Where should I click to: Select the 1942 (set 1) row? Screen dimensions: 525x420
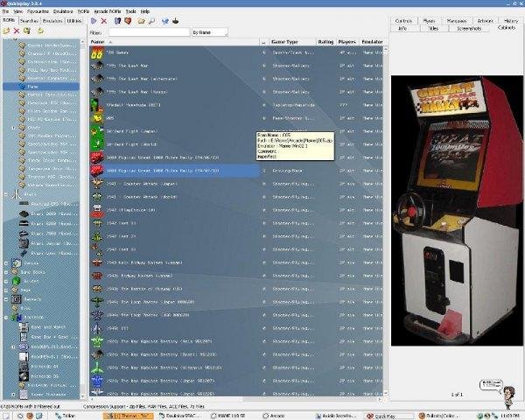[236, 223]
